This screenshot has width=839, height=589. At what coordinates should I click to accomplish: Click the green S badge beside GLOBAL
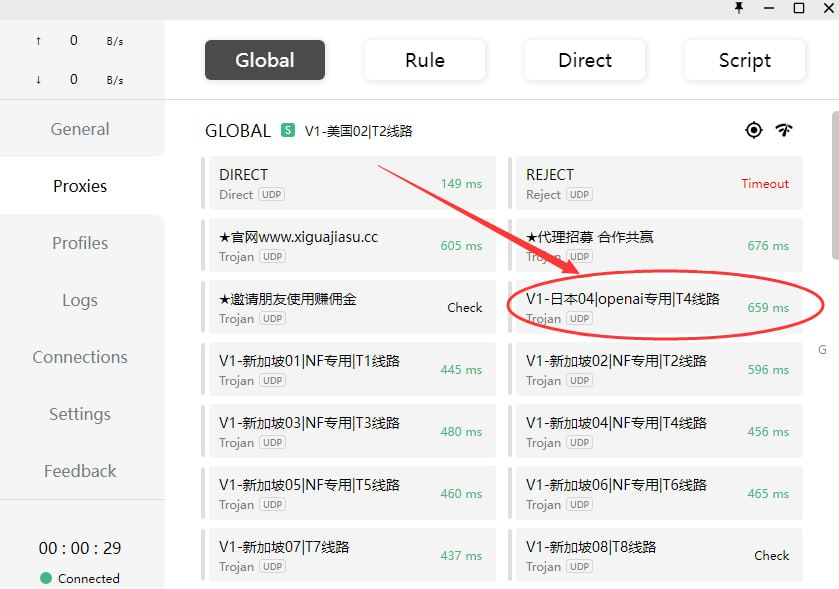[288, 130]
